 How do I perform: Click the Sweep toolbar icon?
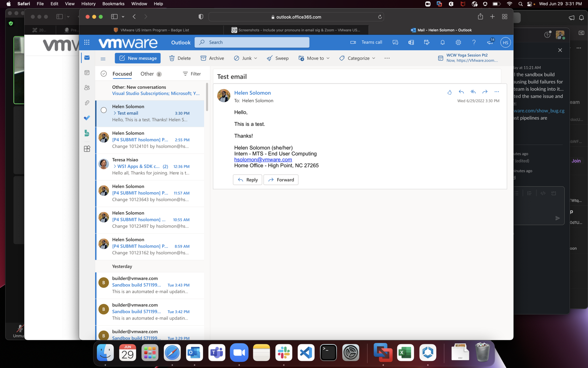coord(270,58)
